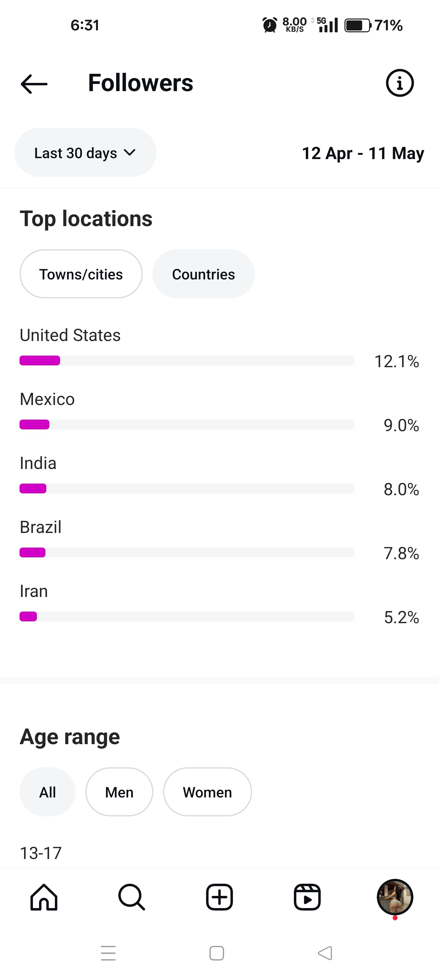Click the chevron next to Last 30 days

point(130,153)
